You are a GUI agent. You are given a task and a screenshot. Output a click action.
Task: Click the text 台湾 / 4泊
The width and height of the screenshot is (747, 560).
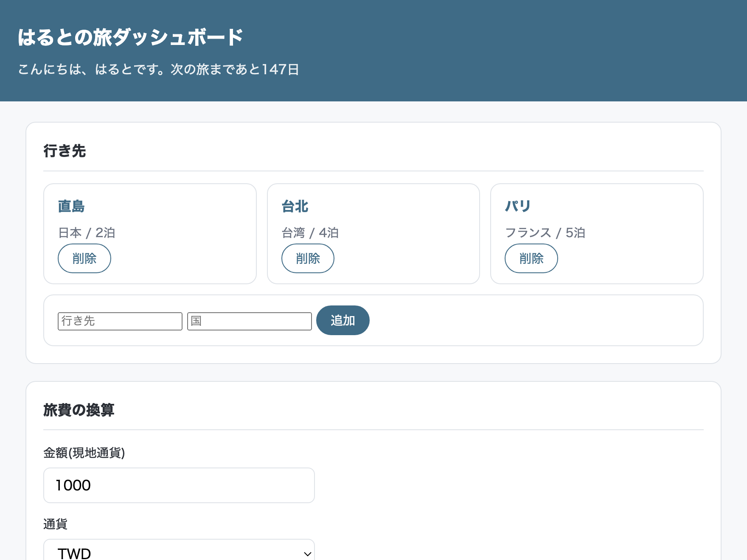click(x=310, y=232)
